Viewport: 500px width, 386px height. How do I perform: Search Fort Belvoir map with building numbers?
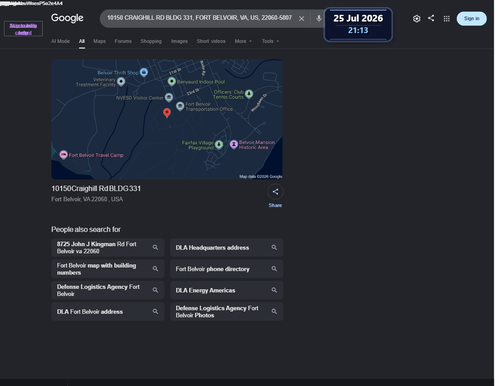click(108, 269)
